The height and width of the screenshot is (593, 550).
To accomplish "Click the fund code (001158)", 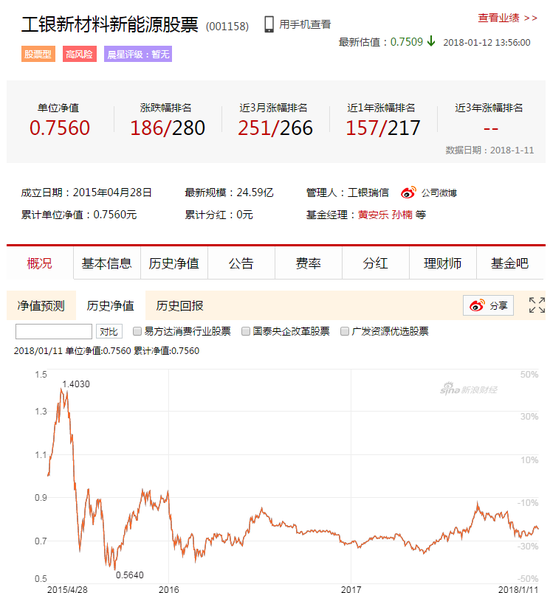I will pos(227,26).
